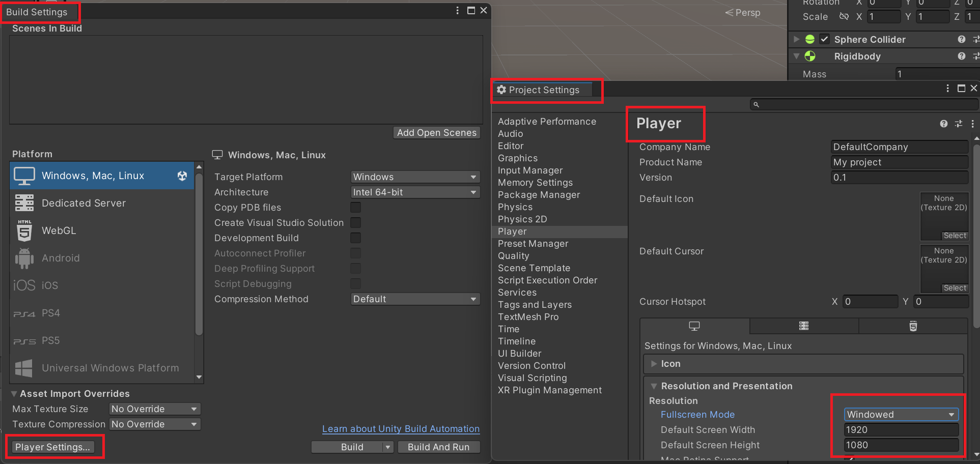980x464 pixels.
Task: Click the Dedicated Server platform tab icon
Action: tap(803, 326)
